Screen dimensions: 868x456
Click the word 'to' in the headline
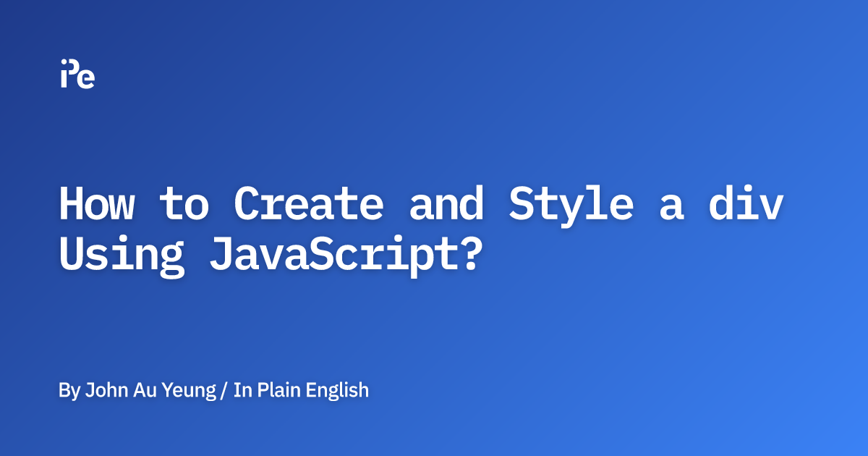click(x=183, y=206)
